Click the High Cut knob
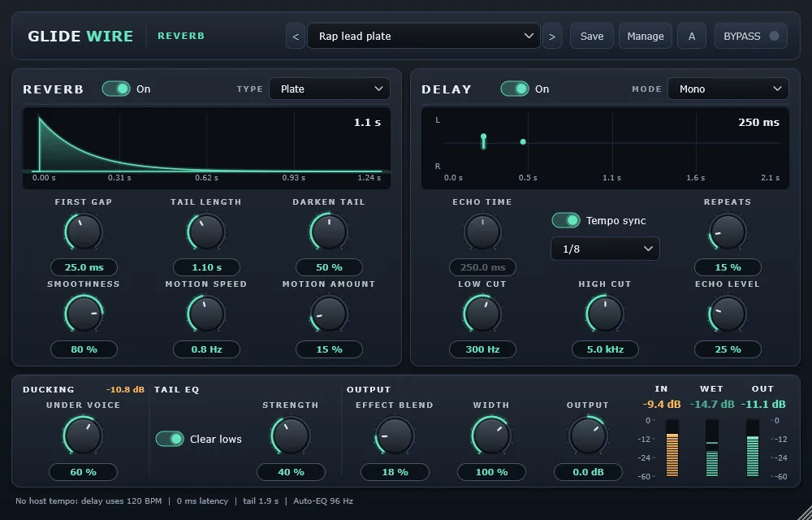 click(x=605, y=314)
